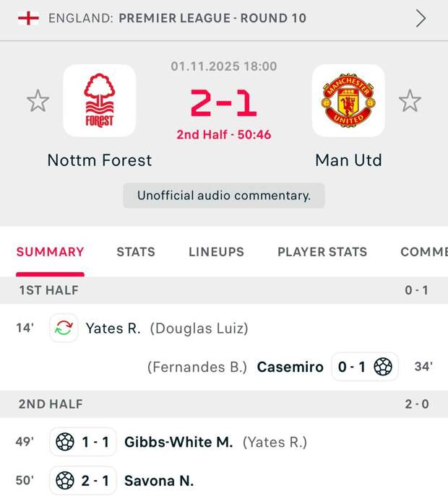Tap the goal ball icon for Gibbs-White
The height and width of the screenshot is (496, 448).
coord(65,442)
